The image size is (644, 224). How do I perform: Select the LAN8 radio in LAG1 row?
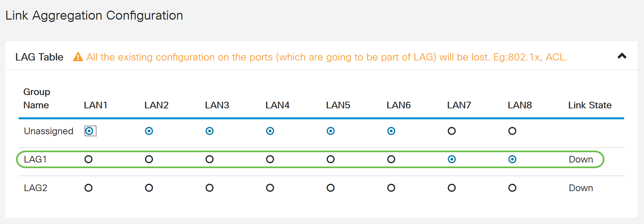[x=512, y=159]
